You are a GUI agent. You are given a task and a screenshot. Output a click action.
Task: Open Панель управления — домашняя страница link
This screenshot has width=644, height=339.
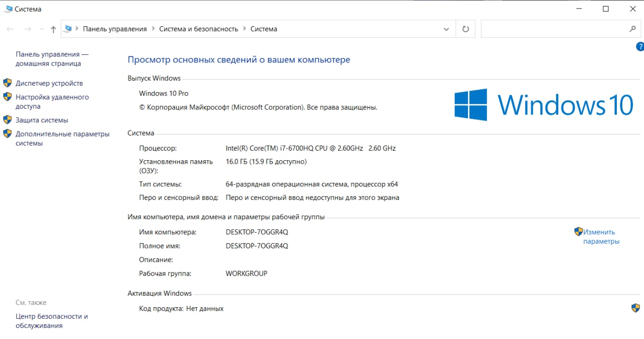pos(52,59)
